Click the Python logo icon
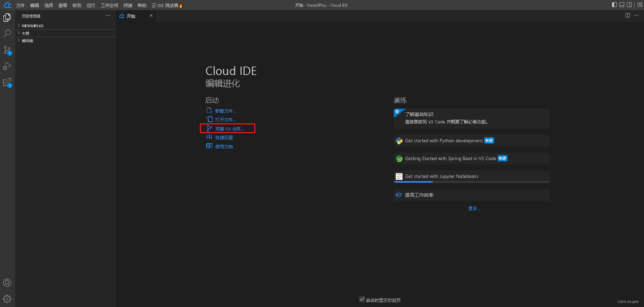 pos(399,141)
